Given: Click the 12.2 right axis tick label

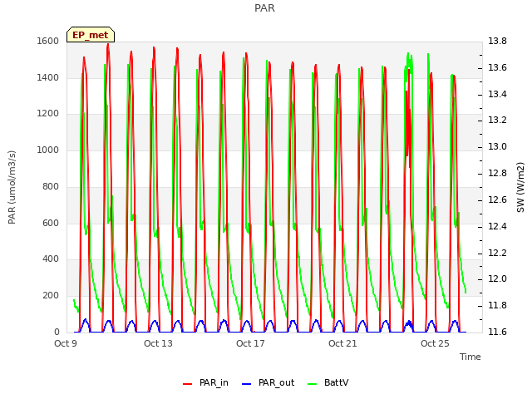Looking at the screenshot, I should tap(497, 253).
